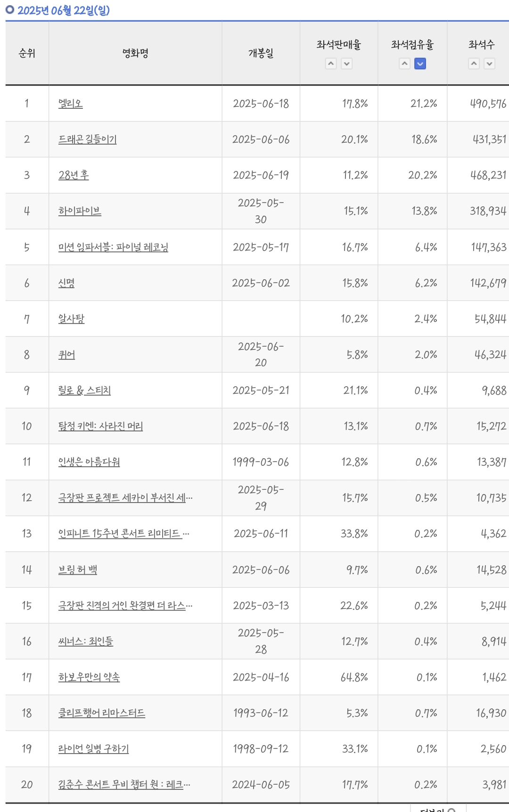Open the movie link 라이언 일병 구하기
Image resolution: width=509 pixels, height=812 pixels.
[93, 748]
